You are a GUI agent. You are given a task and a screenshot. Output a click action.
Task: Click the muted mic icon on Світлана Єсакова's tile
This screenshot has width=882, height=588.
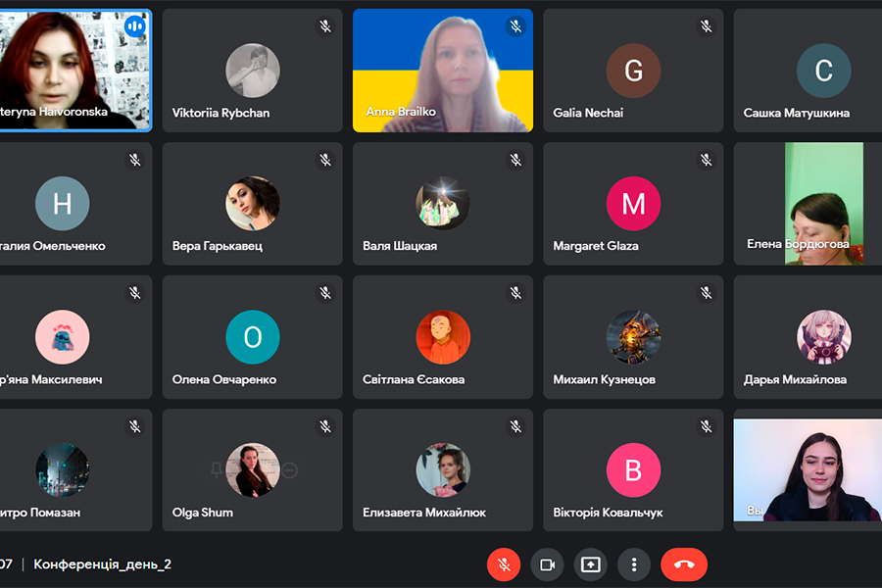click(x=515, y=293)
